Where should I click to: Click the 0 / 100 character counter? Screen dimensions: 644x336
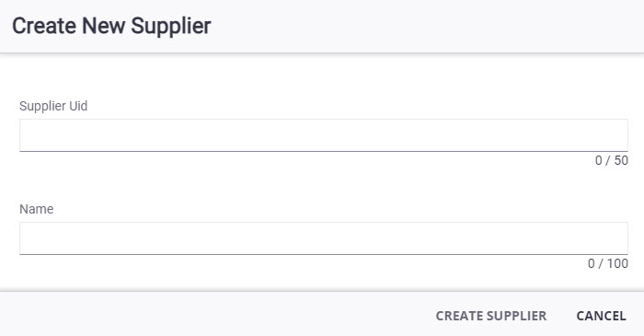608,263
